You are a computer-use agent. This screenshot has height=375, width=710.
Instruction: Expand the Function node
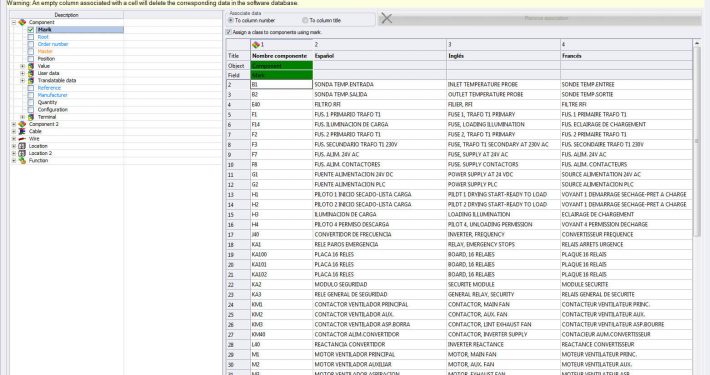14,160
